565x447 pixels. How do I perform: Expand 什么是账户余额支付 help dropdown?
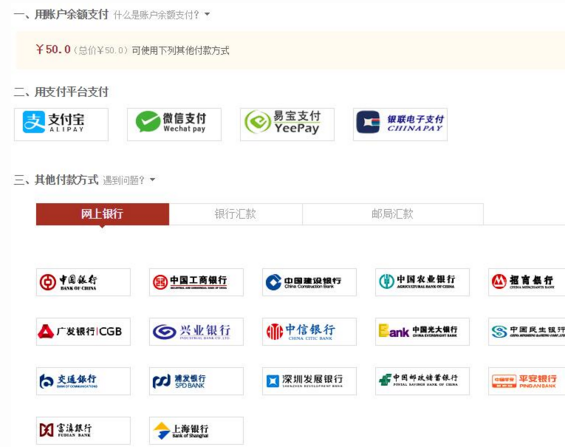[161, 15]
